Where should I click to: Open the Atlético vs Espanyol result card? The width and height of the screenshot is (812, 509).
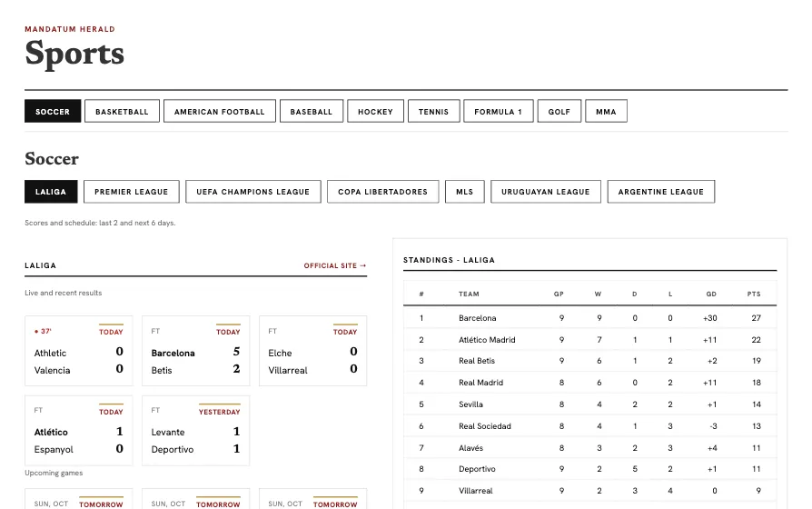tap(79, 430)
